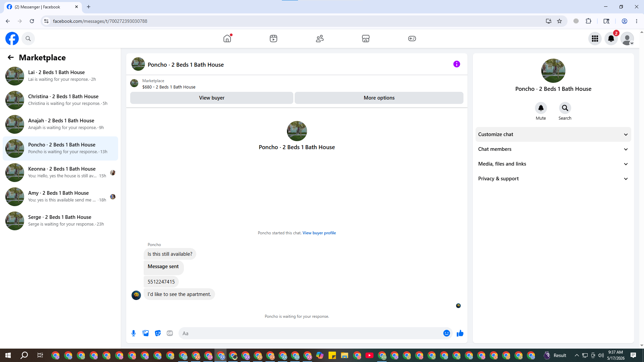Open notifications bell
The image size is (644, 362).
pos(611,39)
